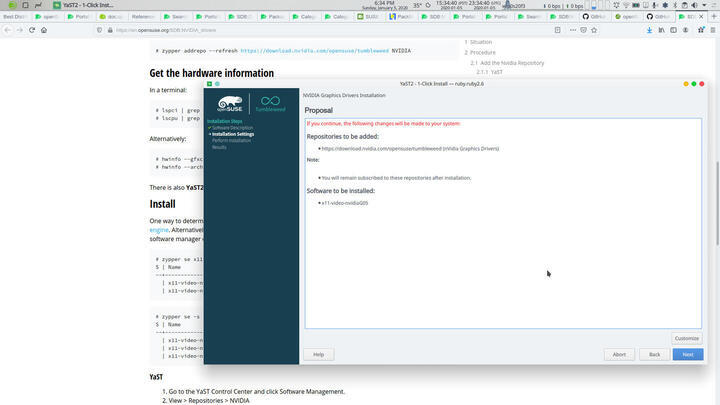The width and height of the screenshot is (720, 405).
Task: Go to Firefox home page
Action: click(44, 30)
